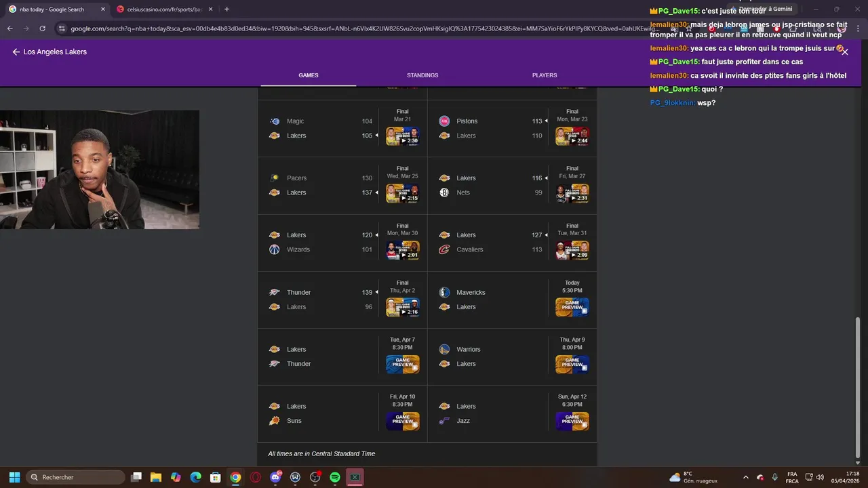The image size is (868, 488).
Task: Click the Wizards team name
Action: 298,249
